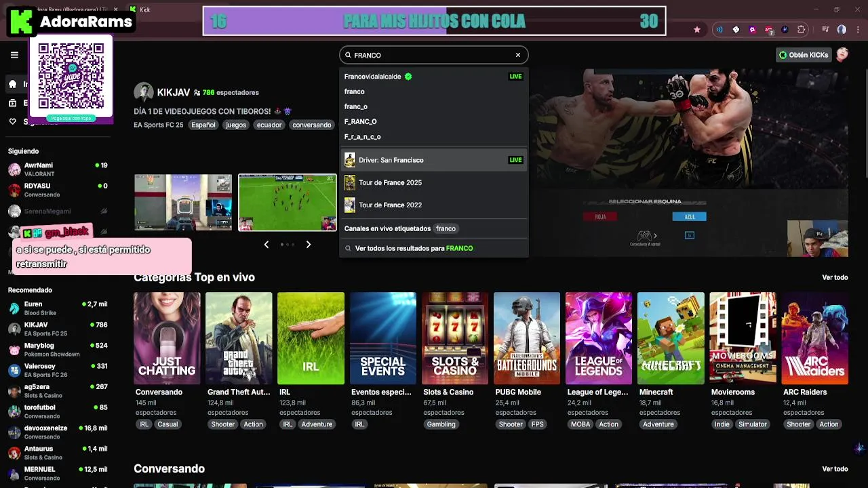868x488 pixels.
Task: Go to previous featured stream arrow
Action: 267,245
